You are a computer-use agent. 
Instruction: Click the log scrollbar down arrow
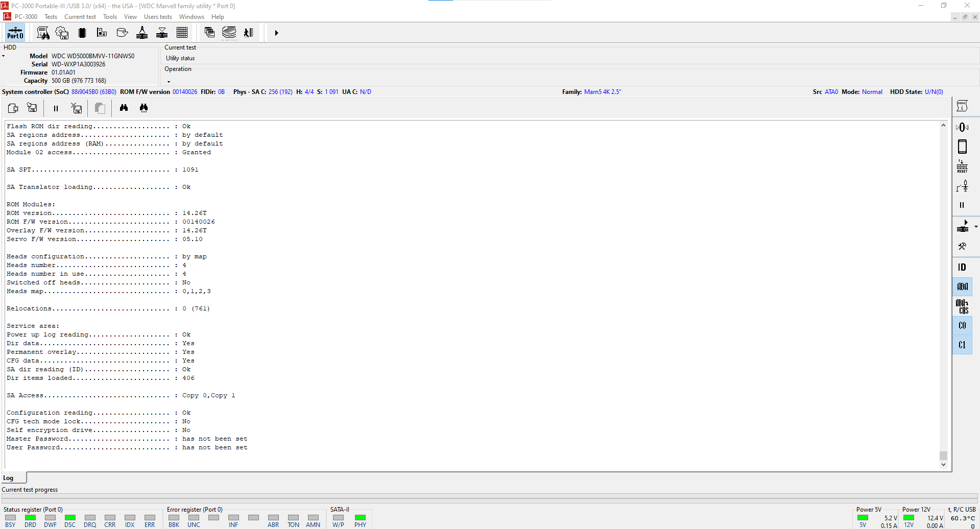click(943, 465)
